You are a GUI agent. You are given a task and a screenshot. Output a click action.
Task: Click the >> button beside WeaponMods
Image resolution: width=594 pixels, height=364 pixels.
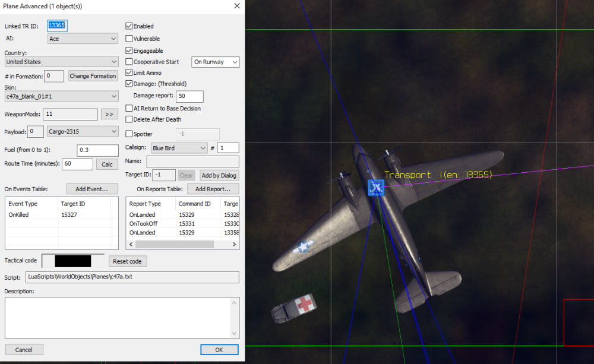109,115
